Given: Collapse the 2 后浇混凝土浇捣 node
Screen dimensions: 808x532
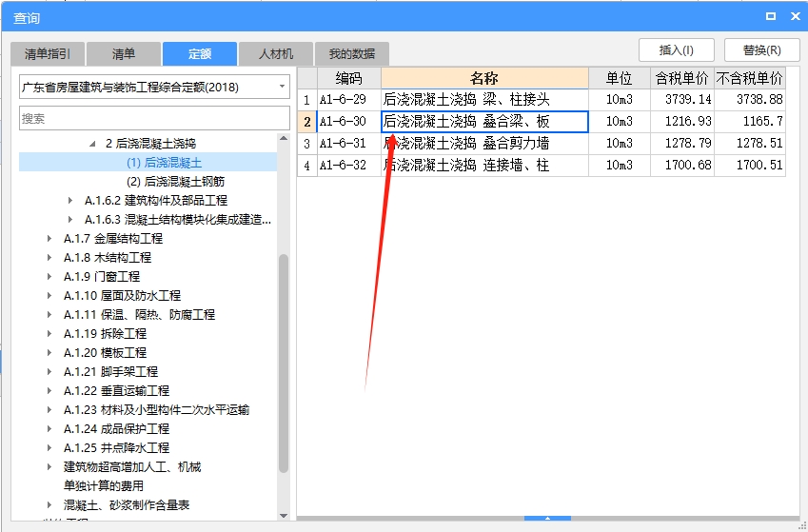Looking at the screenshot, I should coord(92,144).
